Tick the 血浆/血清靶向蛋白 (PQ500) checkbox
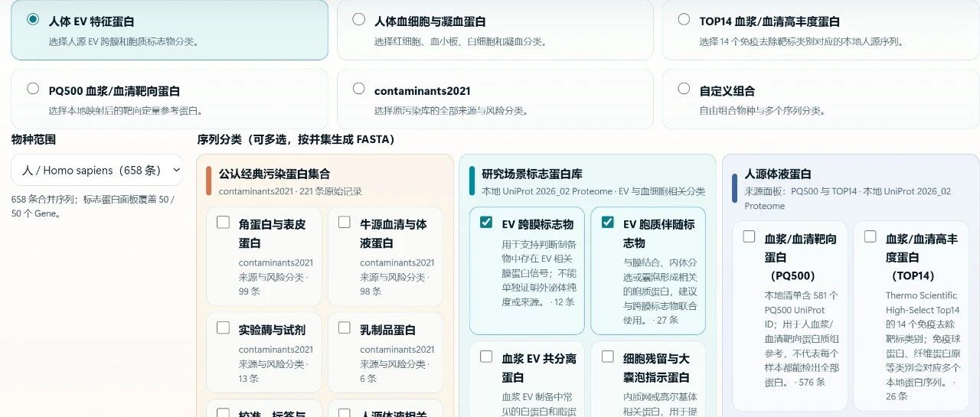This screenshot has width=980, height=417. pos(750,237)
